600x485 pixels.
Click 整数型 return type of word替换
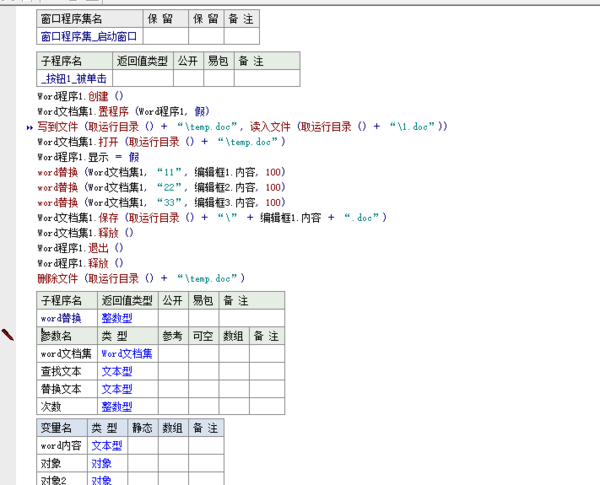[x=114, y=318]
